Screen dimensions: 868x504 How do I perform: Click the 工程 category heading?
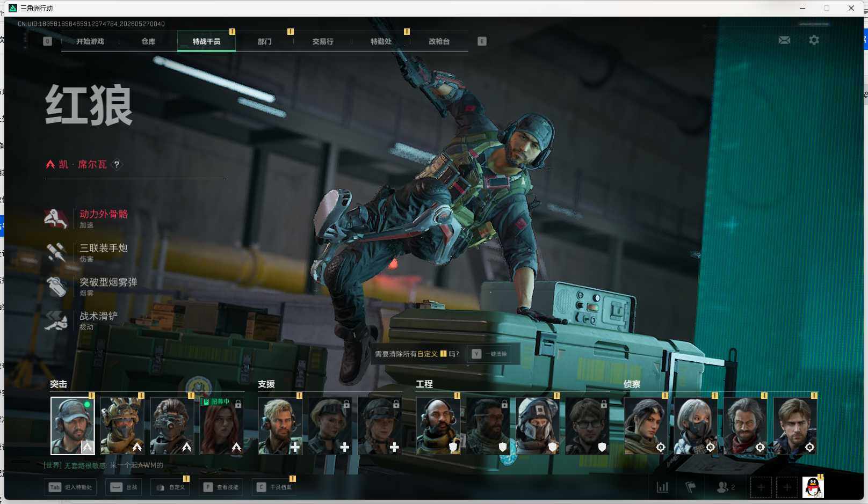pos(424,384)
